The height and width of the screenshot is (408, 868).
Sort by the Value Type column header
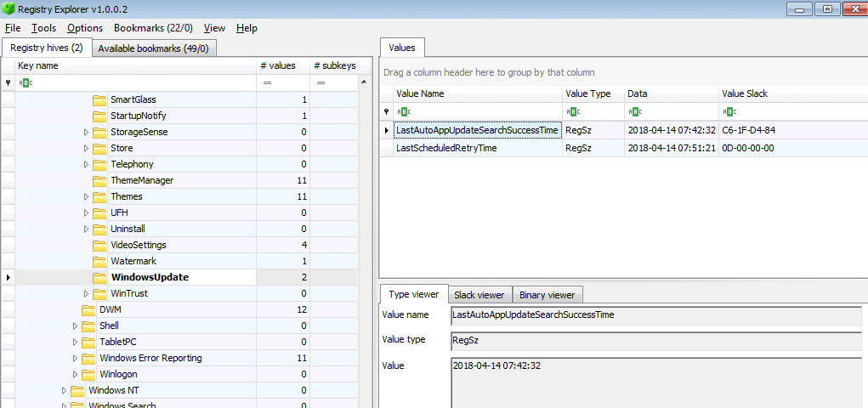tap(593, 94)
